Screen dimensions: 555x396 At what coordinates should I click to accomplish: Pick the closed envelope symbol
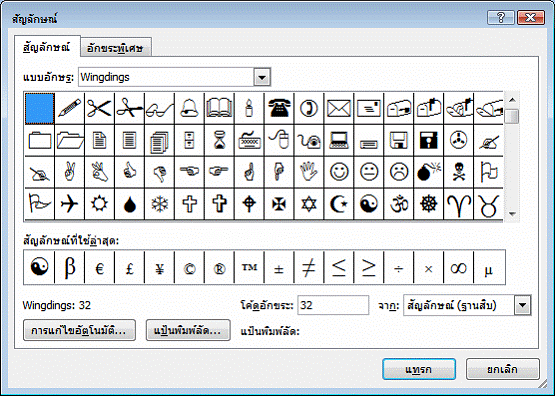pos(339,108)
